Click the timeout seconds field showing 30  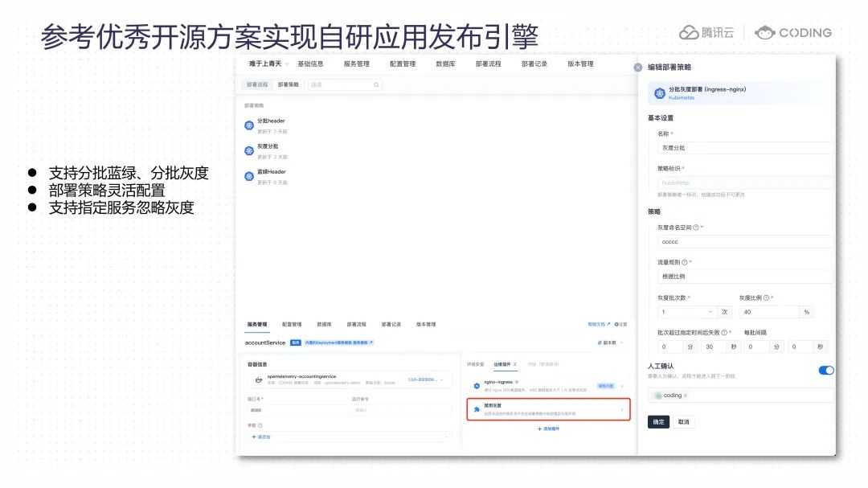(714, 347)
